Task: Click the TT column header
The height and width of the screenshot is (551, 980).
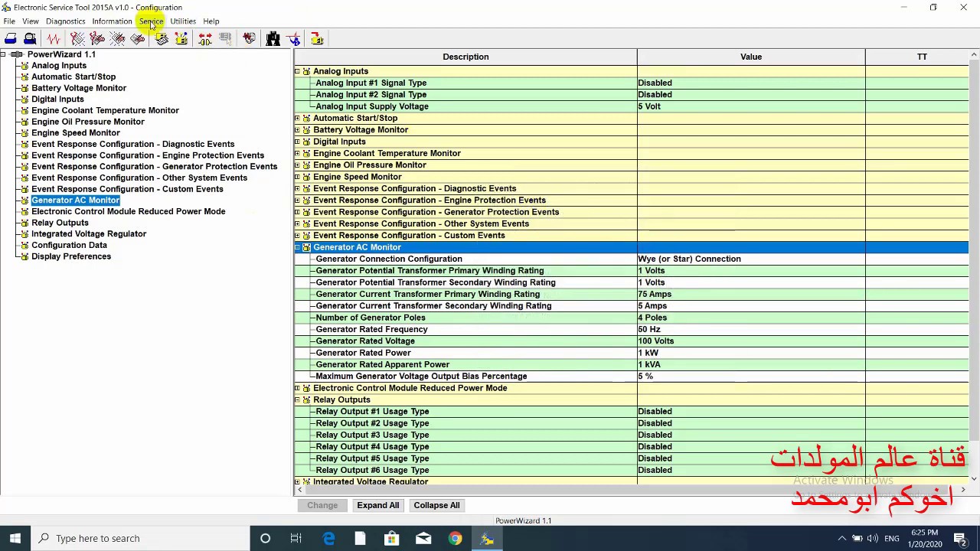Action: click(x=923, y=57)
